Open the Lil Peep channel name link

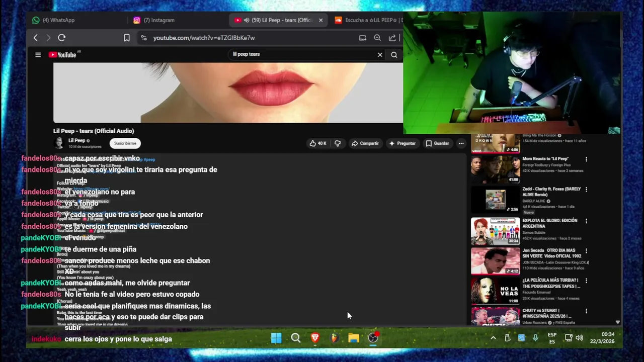click(x=76, y=141)
